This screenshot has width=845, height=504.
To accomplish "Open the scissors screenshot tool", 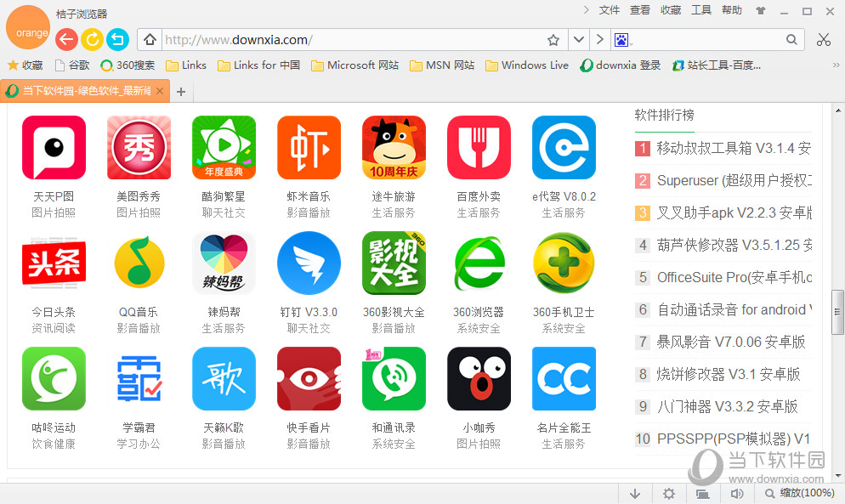I will [823, 39].
